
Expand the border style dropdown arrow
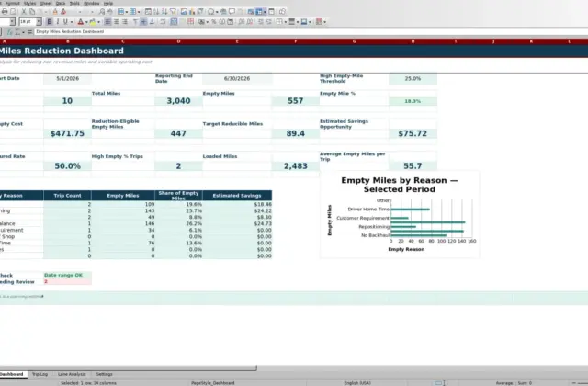point(298,22)
